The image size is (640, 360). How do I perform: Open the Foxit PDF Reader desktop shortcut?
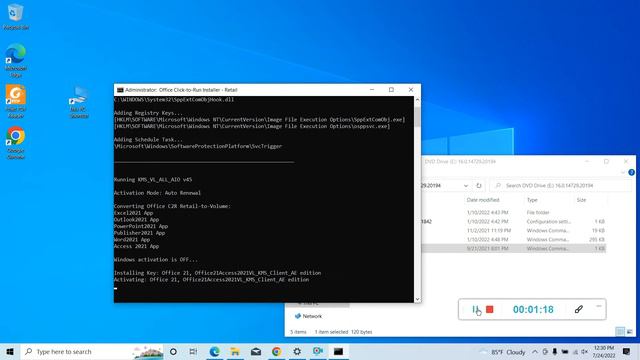click(16, 101)
